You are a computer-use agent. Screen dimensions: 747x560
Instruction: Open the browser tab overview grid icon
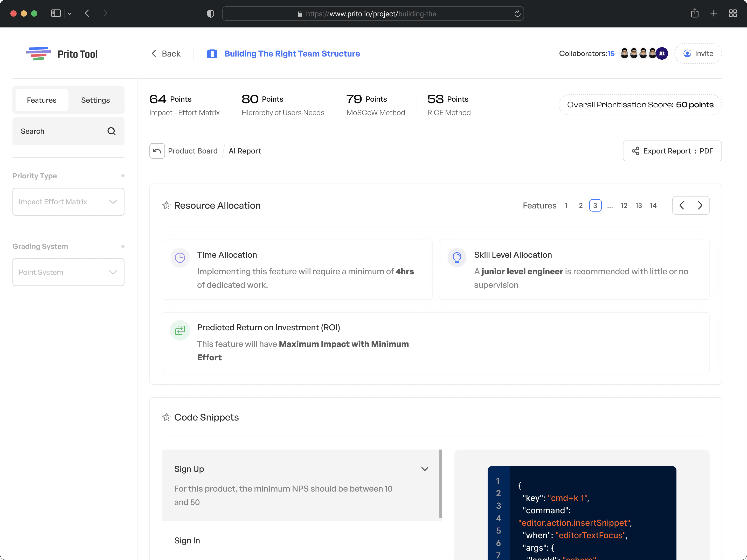coord(732,13)
